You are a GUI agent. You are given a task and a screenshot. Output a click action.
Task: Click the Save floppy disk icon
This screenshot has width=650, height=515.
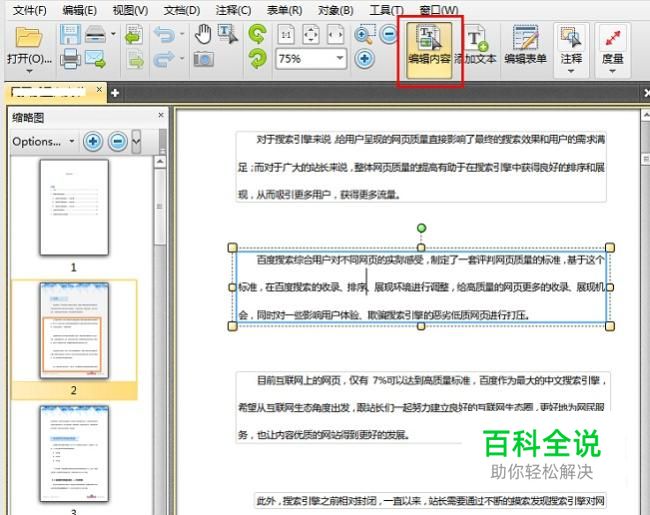[x=70, y=34]
